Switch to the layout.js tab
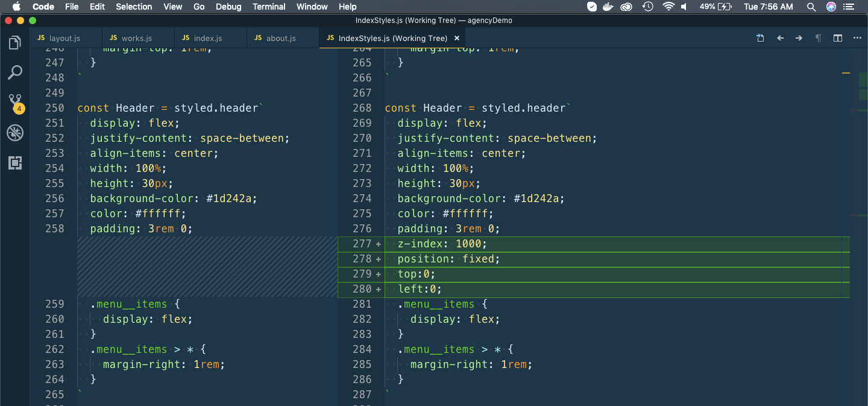Image resolution: width=868 pixels, height=406 pixels. pos(64,38)
